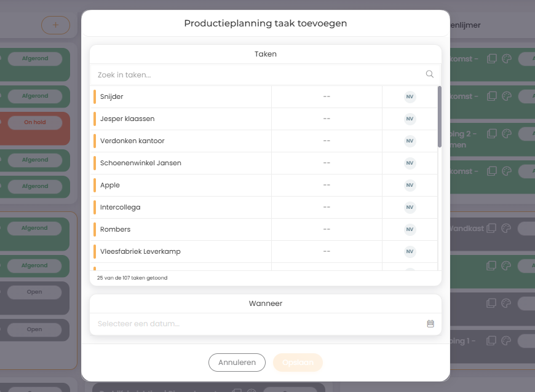This screenshot has height=392, width=535.
Task: Click NV badge next to Intercollega
Action: coord(410,208)
